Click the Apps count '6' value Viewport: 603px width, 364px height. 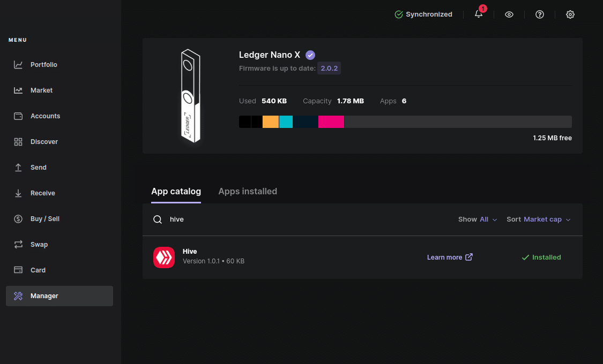(404, 101)
